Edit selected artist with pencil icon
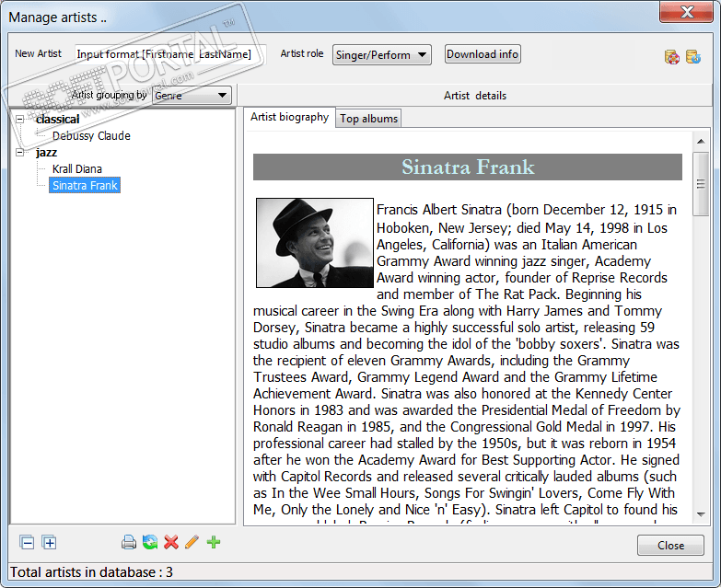This screenshot has width=721, height=588. [192, 543]
